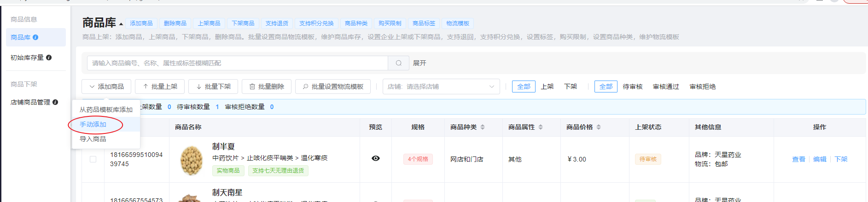Click the 删除商品 tag at top
The image size is (868, 202).
point(175,23)
